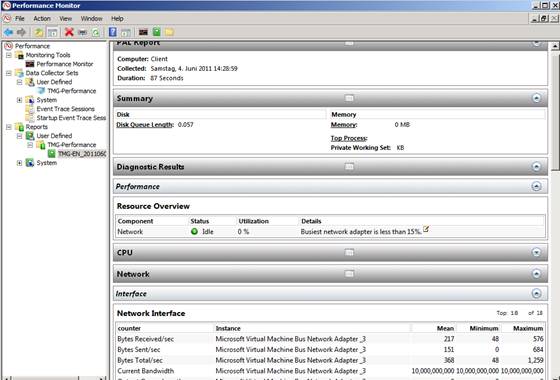The image size is (560, 380).
Task: Click the green View as Report toolbar icon
Action: coord(156,32)
